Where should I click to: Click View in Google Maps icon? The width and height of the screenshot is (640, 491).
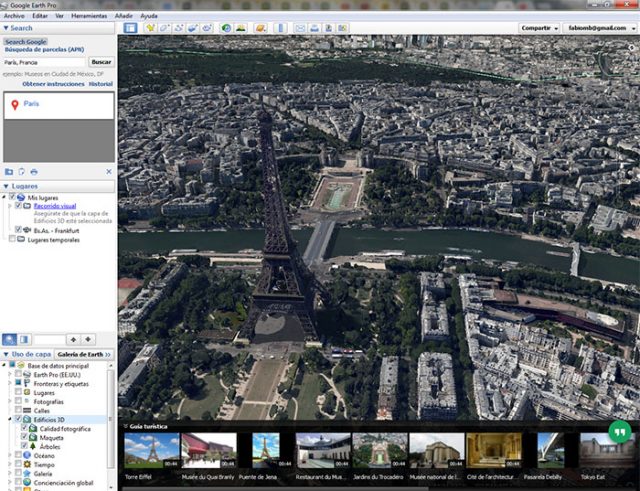(342, 28)
